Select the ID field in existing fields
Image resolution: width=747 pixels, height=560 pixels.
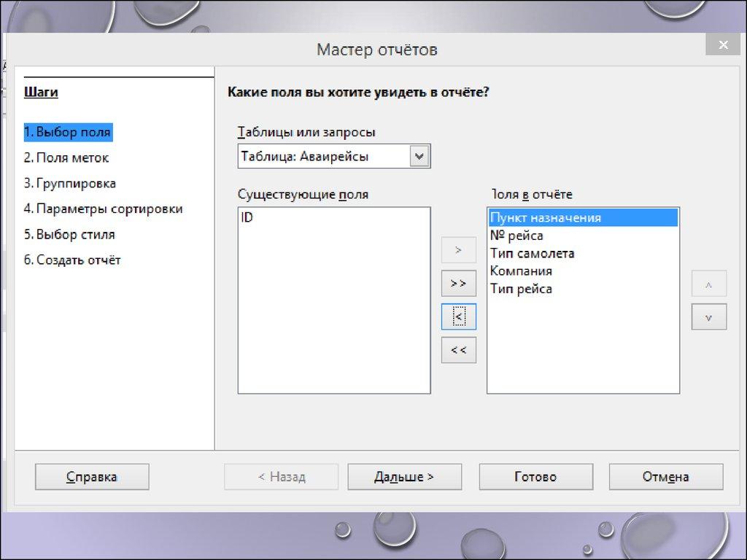point(247,218)
